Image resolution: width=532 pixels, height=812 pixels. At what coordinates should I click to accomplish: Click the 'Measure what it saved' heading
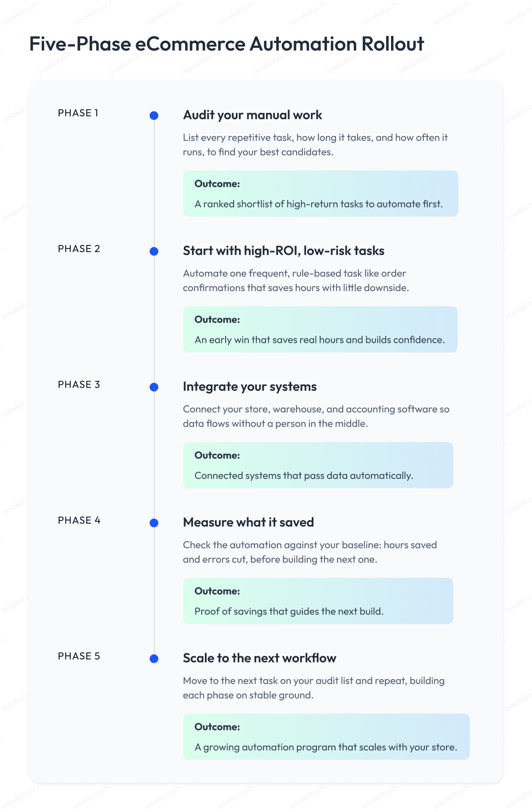(248, 522)
